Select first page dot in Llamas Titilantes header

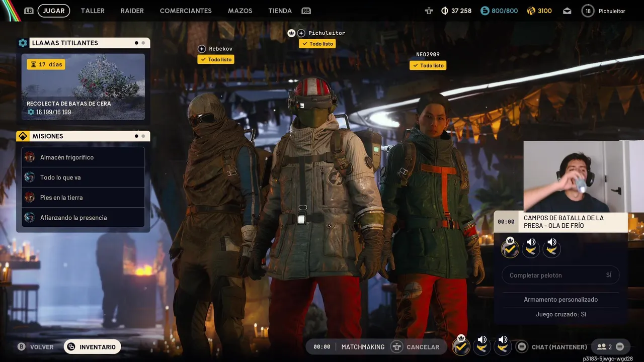[136, 43]
